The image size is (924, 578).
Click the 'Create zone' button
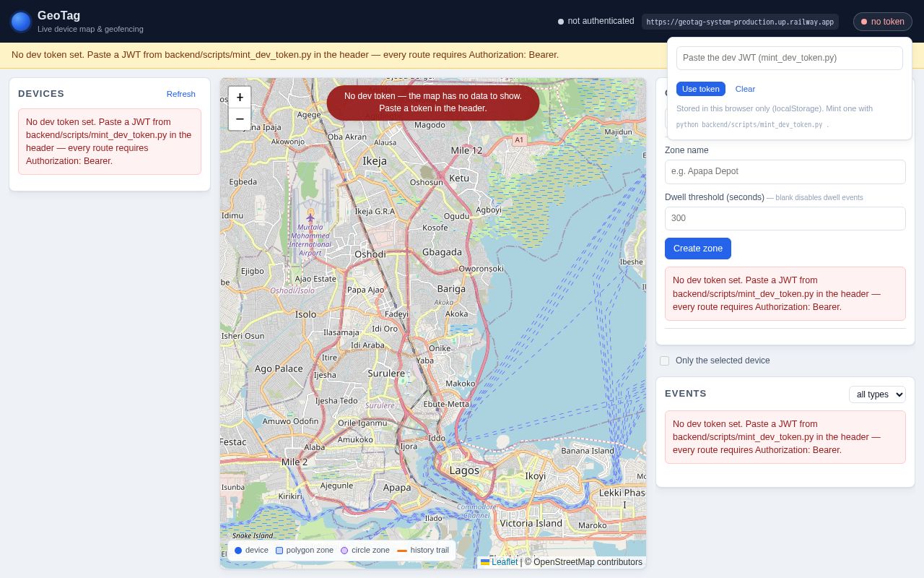pos(698,249)
